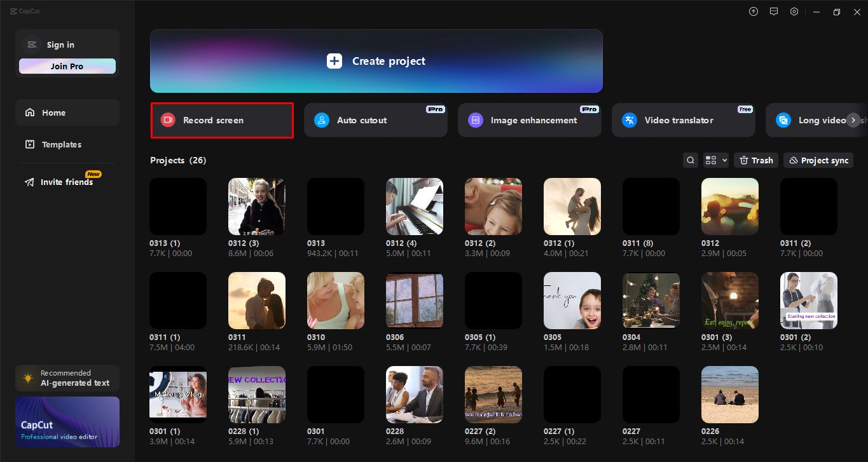Enable Project sync
This screenshot has width=868, height=462.
(x=818, y=160)
